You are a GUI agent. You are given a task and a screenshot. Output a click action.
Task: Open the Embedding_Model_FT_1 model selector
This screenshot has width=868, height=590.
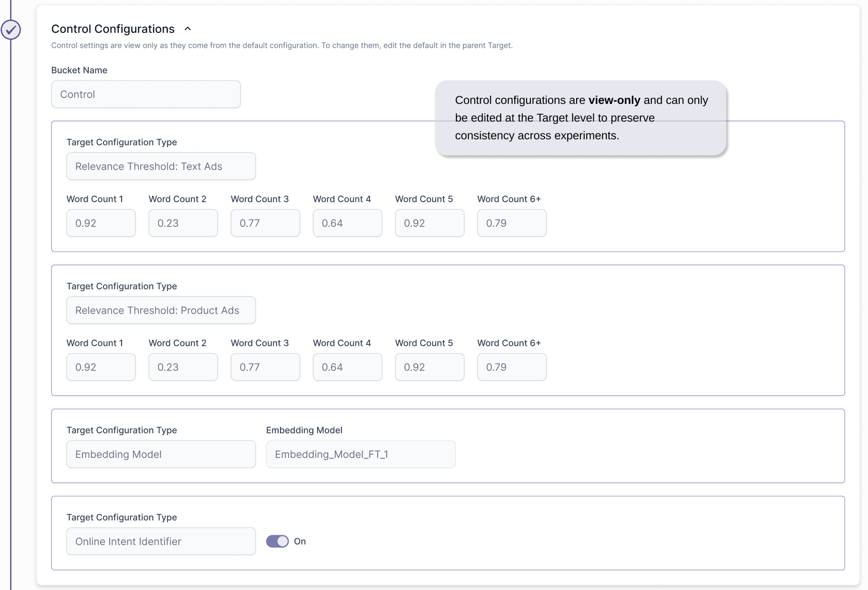361,454
